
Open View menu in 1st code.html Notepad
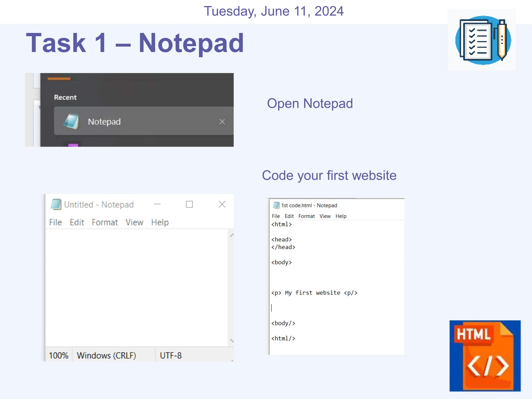[x=325, y=216]
